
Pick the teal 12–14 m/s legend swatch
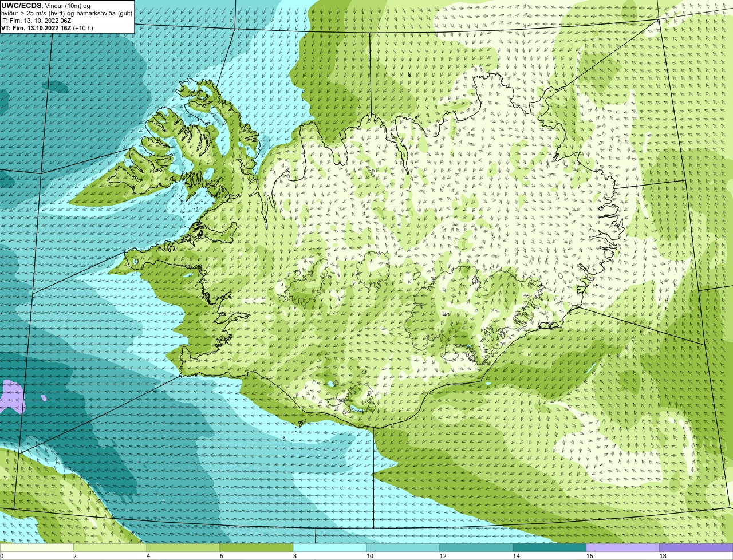tap(476, 547)
